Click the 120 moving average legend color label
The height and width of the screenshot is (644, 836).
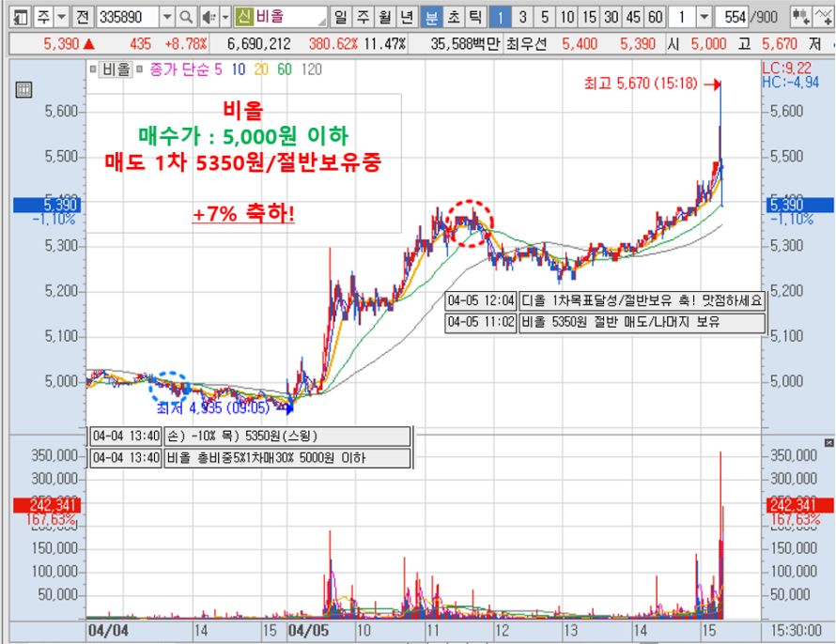tap(312, 69)
